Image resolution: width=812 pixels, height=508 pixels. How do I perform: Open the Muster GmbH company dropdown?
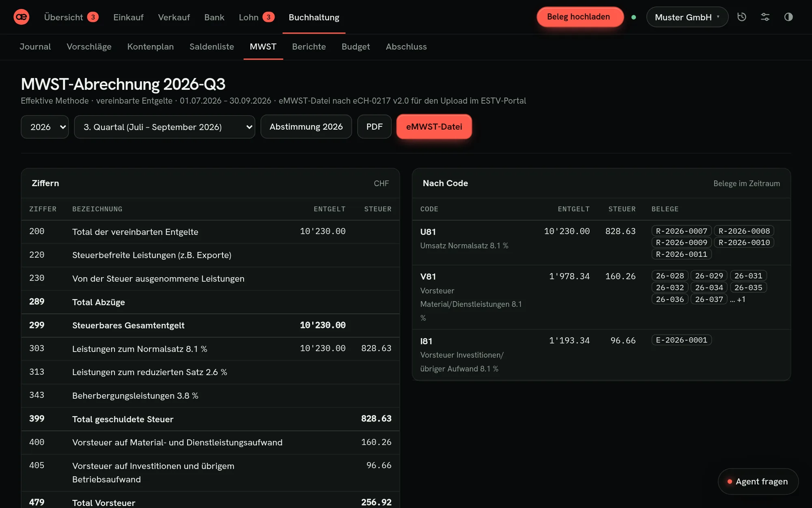[x=687, y=17]
